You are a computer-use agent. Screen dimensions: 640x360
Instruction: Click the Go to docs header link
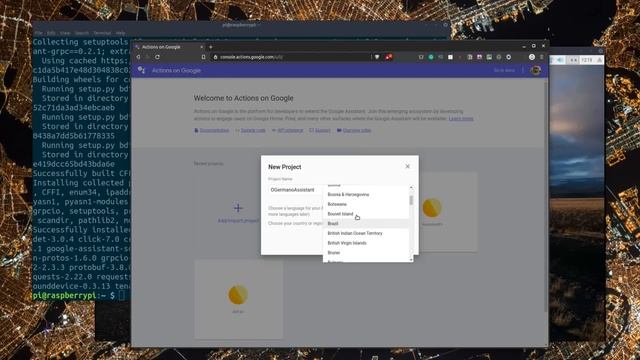point(504,70)
